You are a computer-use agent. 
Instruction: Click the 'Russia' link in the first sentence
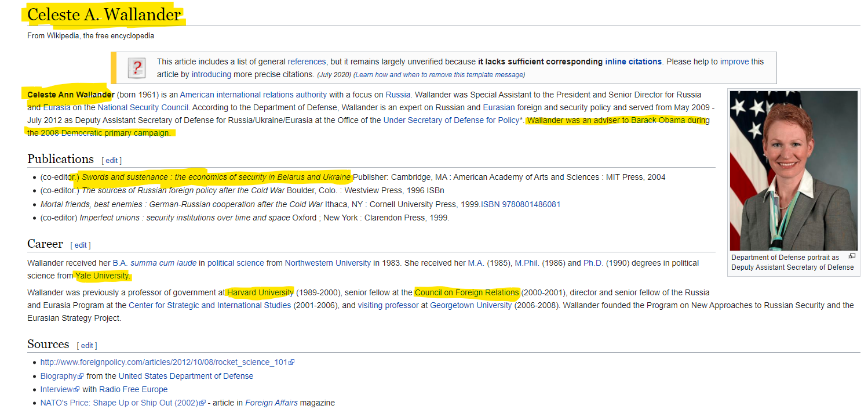[398, 95]
